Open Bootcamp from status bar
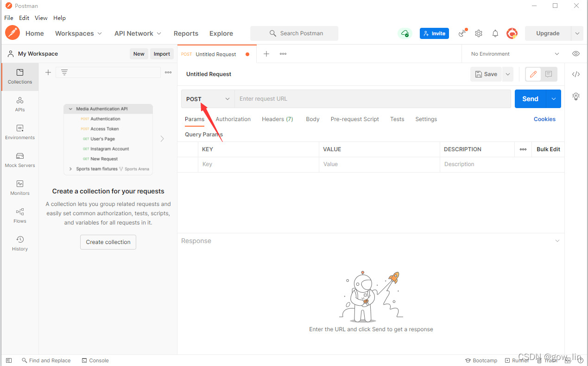Screen dimensions: 588x366 point(481,360)
